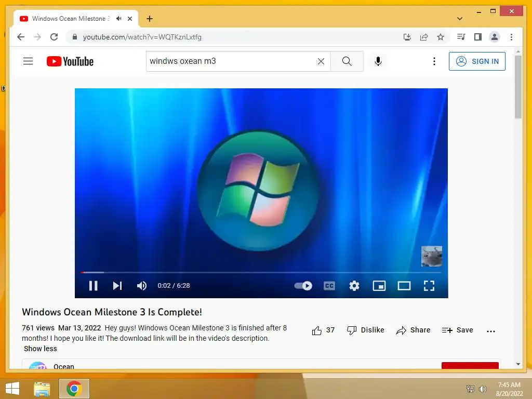
Task: Click the address bar URL
Action: [x=142, y=37]
